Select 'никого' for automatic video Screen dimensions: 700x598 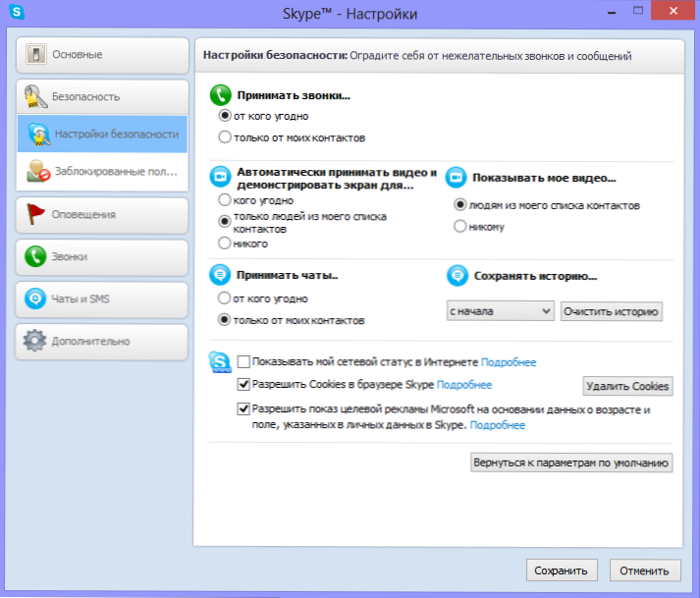click(224, 243)
